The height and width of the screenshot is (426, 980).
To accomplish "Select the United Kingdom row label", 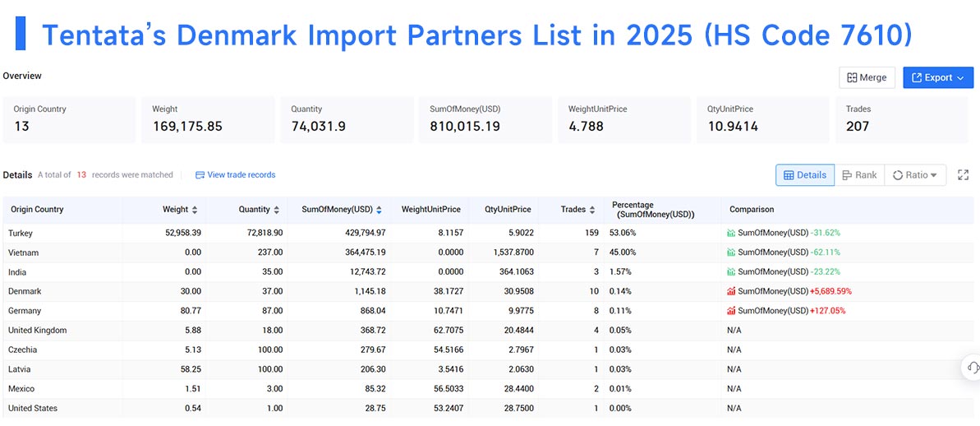I will [x=38, y=331].
